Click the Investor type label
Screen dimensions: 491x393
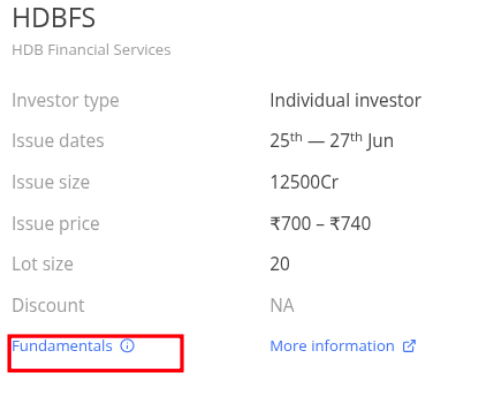[65, 101]
